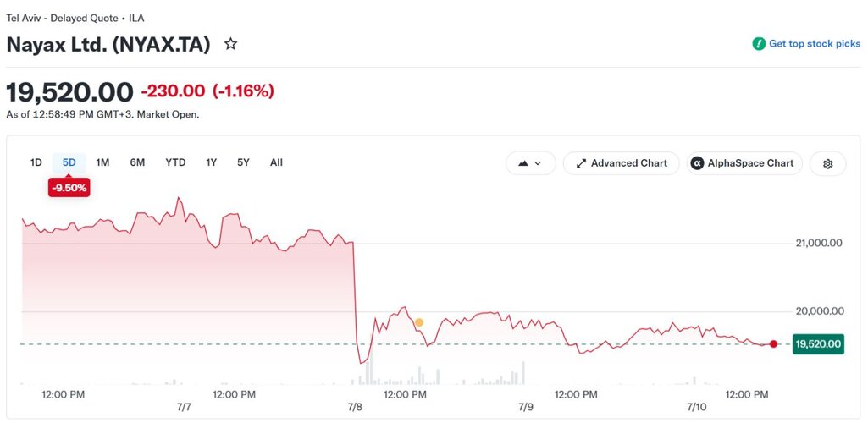This screenshot has height=423, width=868.
Task: Show the 5Y chart range
Action: click(x=244, y=162)
